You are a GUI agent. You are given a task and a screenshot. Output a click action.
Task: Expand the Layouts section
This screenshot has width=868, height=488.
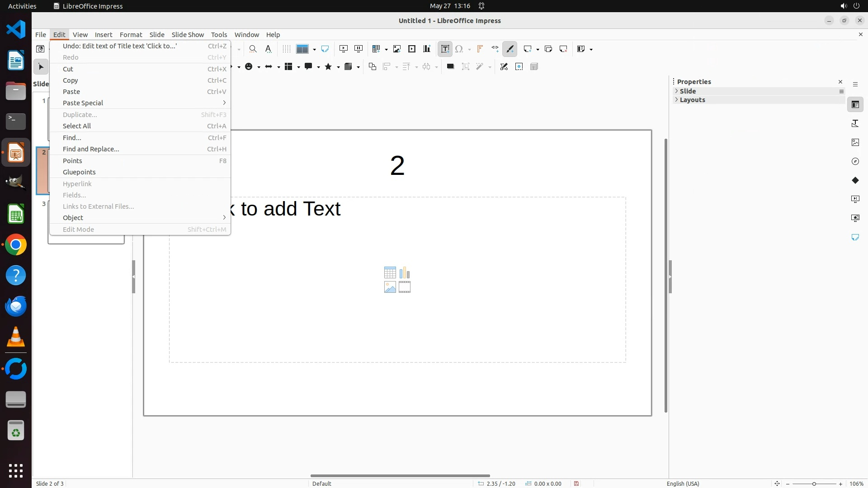click(x=692, y=100)
